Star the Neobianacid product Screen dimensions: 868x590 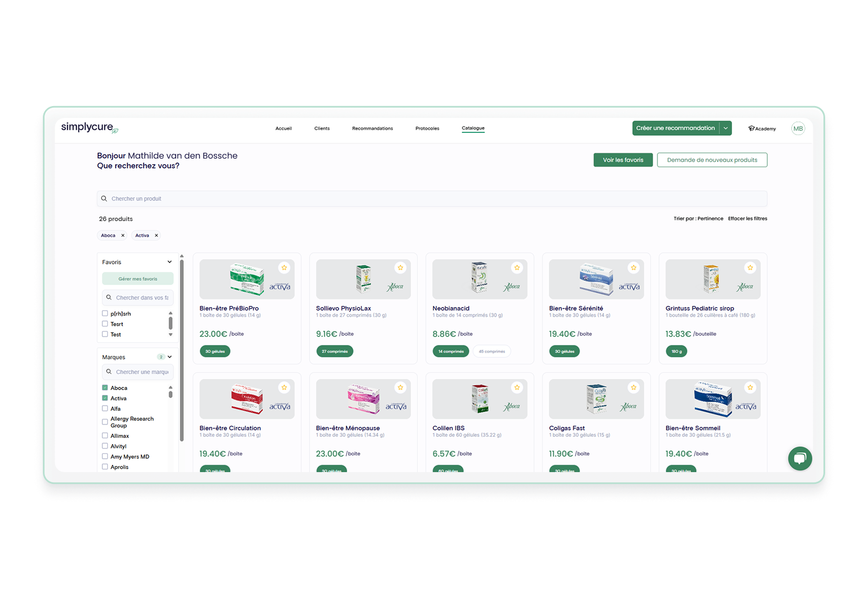pos(517,268)
